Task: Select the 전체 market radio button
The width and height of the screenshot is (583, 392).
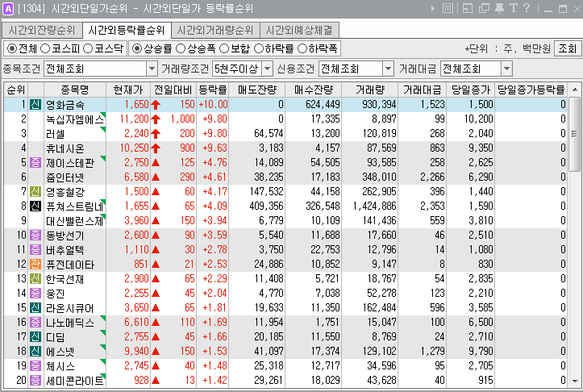Action: (12, 48)
